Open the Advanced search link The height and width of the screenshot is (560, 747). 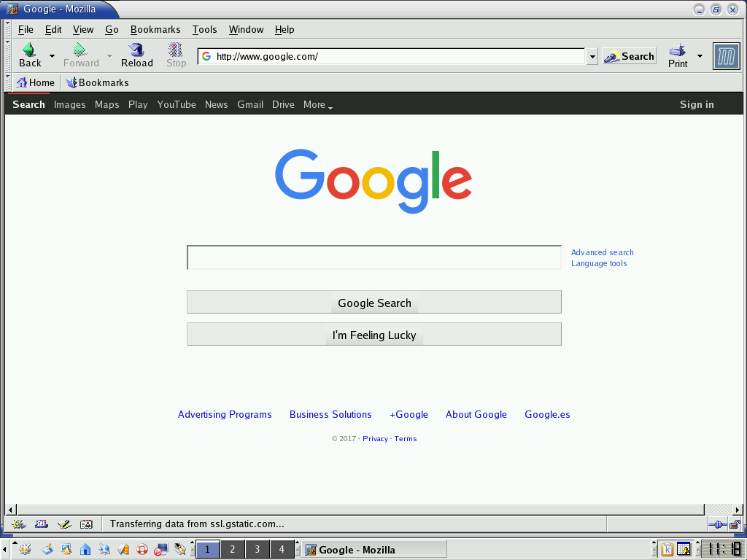click(602, 252)
